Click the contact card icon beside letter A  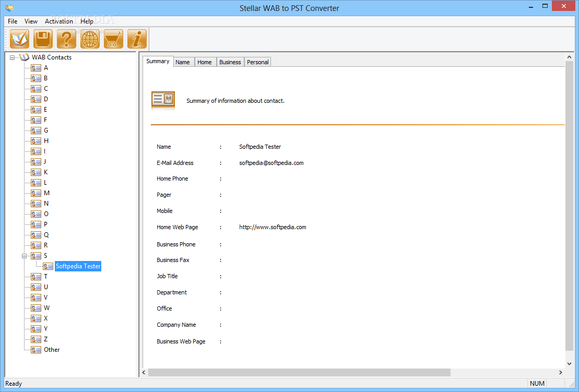click(x=36, y=68)
